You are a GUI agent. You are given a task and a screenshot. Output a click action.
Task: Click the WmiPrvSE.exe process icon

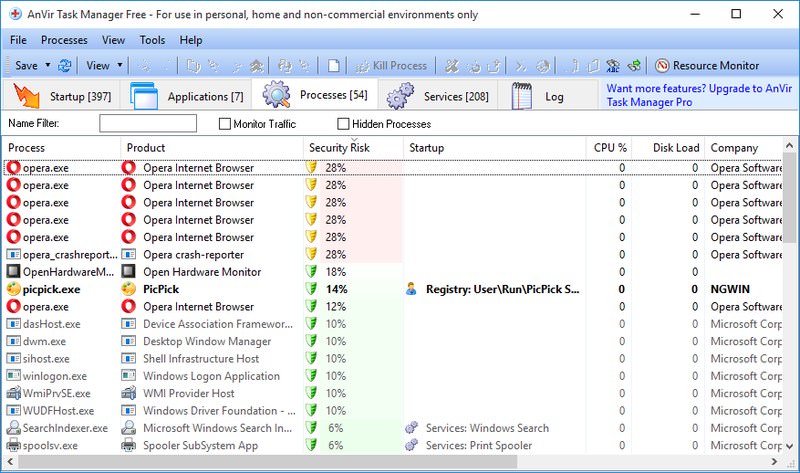(x=14, y=393)
